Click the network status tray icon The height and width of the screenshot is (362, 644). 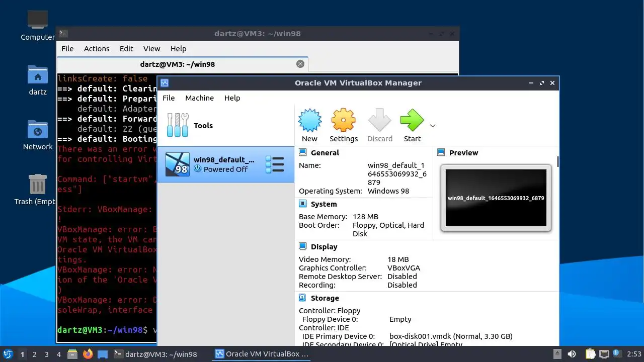tap(604, 354)
